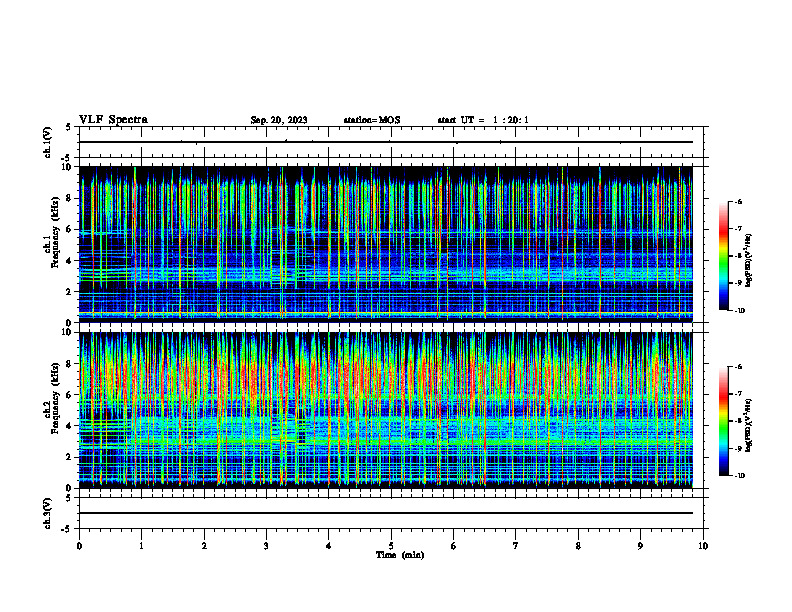Image resolution: width=792 pixels, height=612 pixels.
Task: Click the upper colorbar "-10" tick label
Action: pos(739,311)
